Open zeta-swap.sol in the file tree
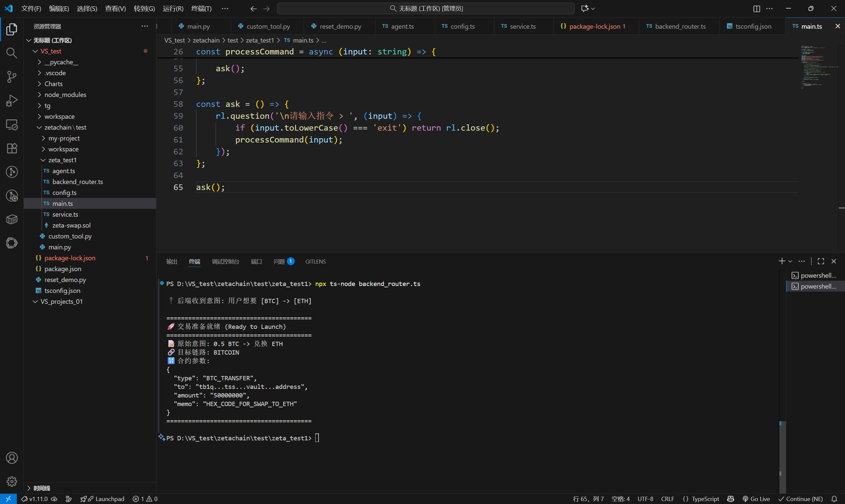 tap(90, 225)
